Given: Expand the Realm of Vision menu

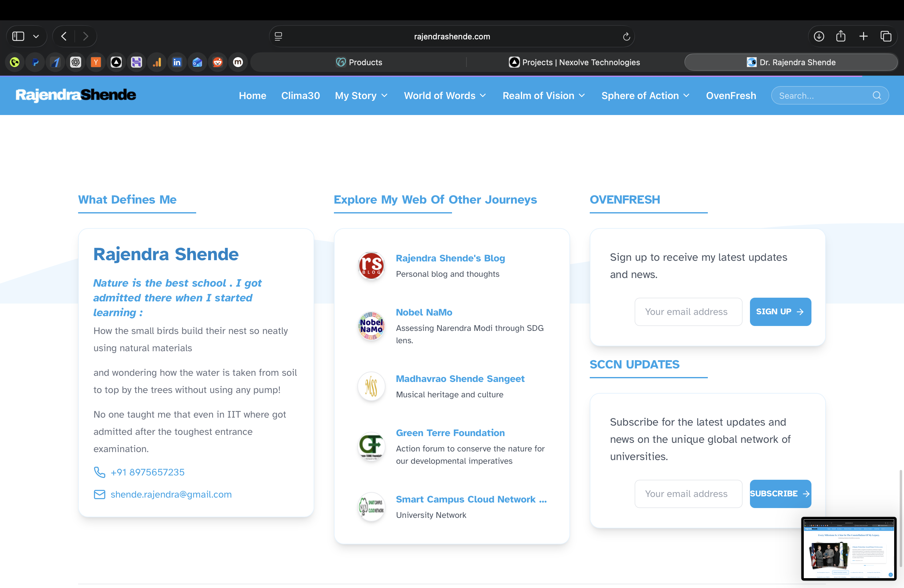Looking at the screenshot, I should coord(544,96).
